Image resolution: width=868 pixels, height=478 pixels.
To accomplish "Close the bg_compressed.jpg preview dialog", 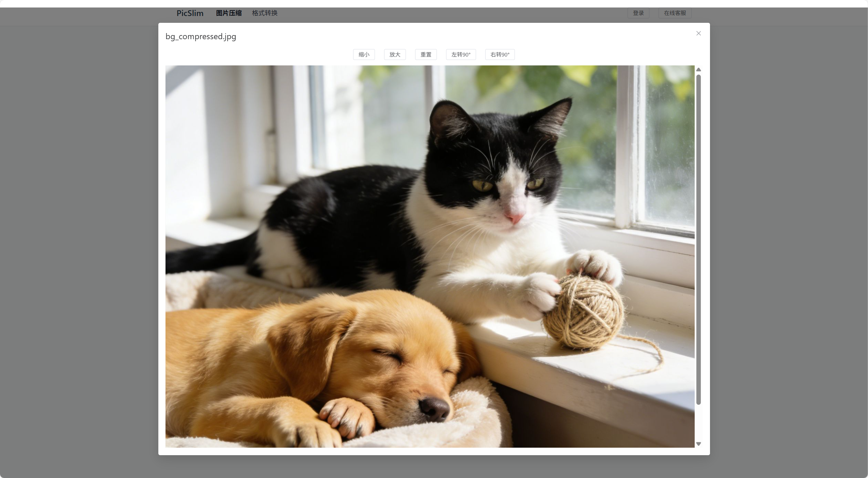I will 698,33.
